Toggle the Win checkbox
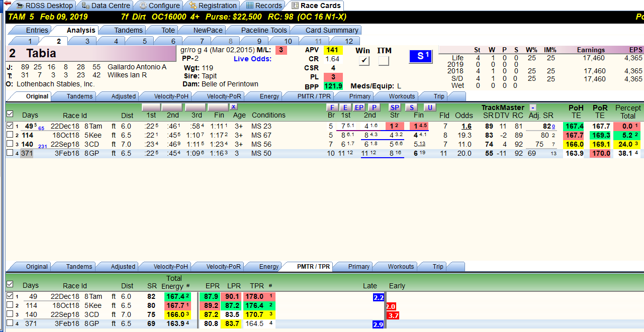Viewport: 644px width, 332px height. (x=363, y=61)
